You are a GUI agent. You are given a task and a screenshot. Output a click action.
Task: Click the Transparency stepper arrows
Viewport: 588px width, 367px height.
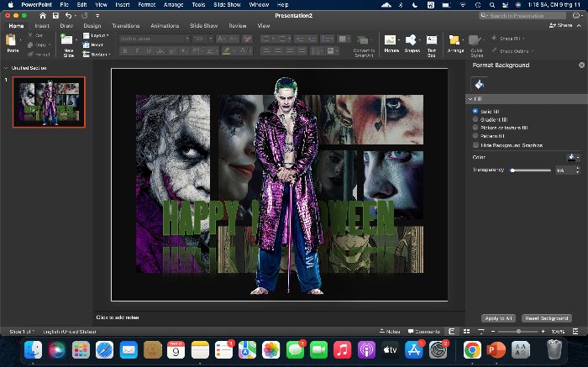577,170
